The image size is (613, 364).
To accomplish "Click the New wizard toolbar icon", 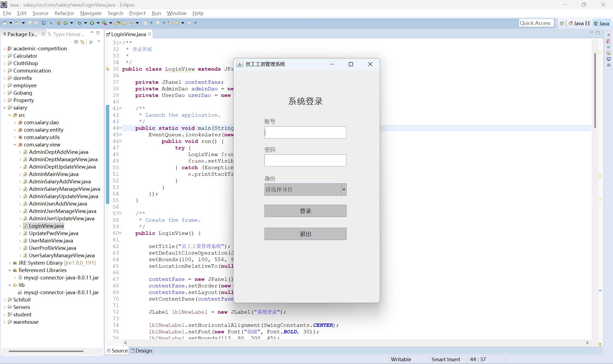I will coord(5,23).
